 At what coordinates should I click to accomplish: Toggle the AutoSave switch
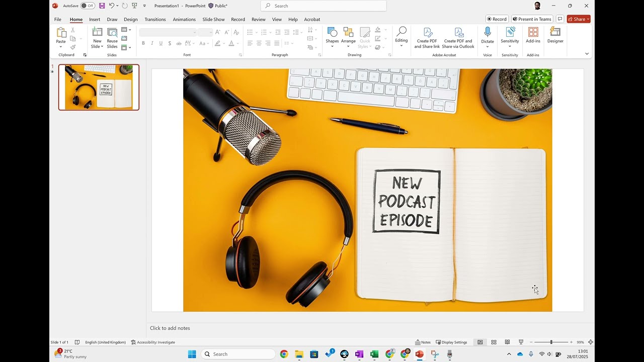[x=88, y=6]
